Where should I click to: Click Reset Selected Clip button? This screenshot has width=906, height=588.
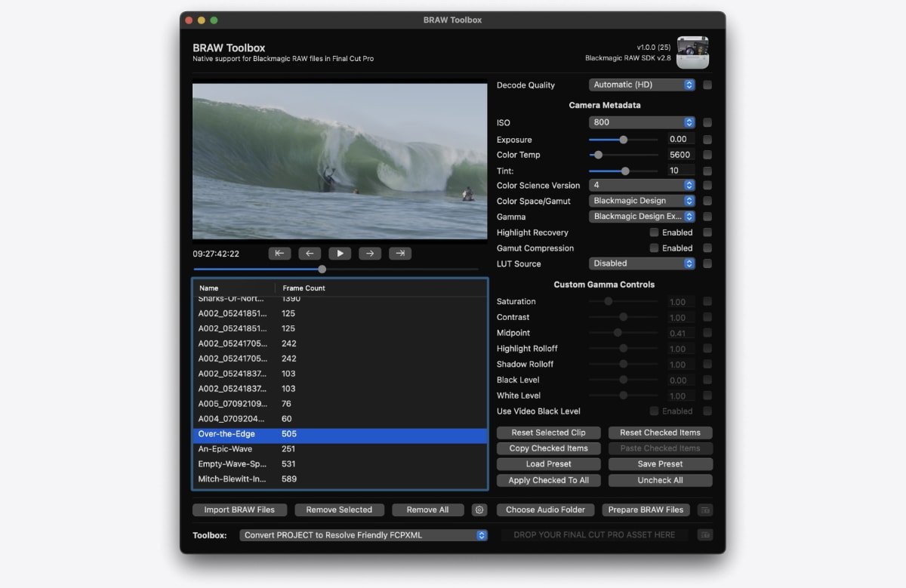pos(549,433)
